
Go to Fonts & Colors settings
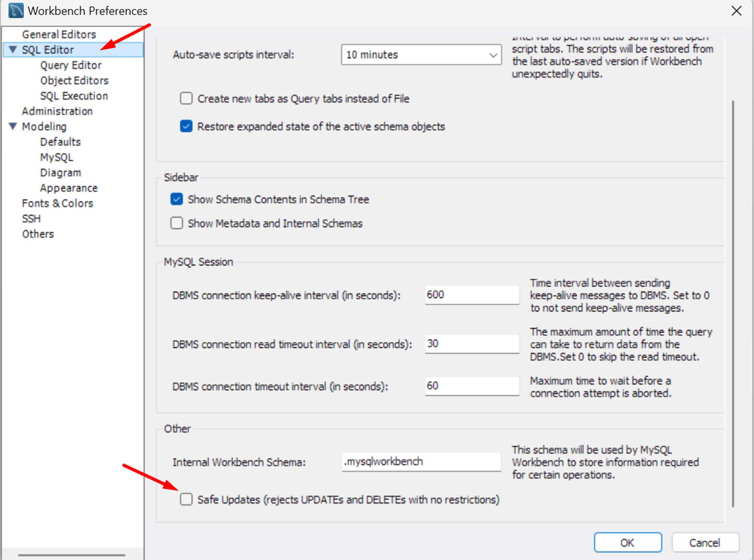57,203
